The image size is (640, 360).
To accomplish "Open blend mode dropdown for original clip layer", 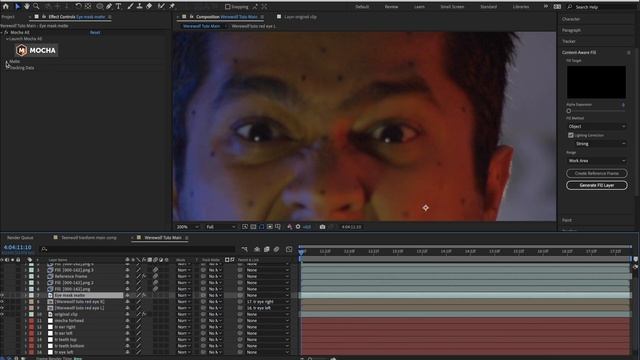I will 184,314.
